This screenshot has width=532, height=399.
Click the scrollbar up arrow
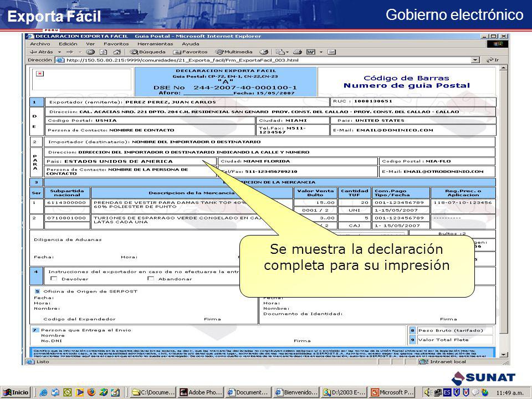(x=504, y=68)
